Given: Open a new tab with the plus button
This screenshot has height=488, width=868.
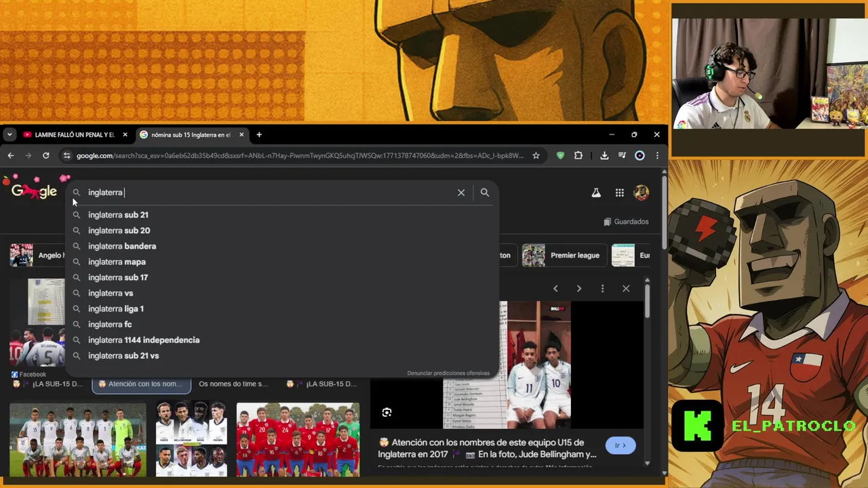Looking at the screenshot, I should tap(259, 135).
